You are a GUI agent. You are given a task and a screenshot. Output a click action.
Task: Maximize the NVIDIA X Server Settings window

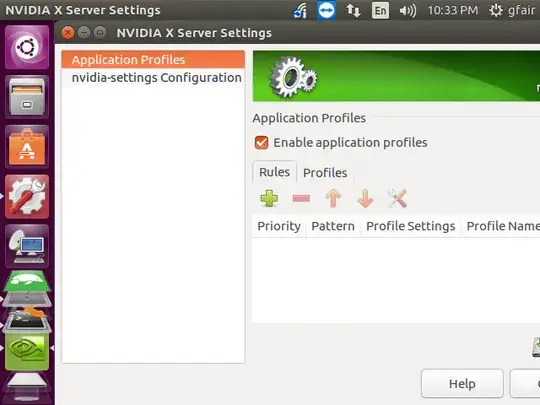point(100,33)
